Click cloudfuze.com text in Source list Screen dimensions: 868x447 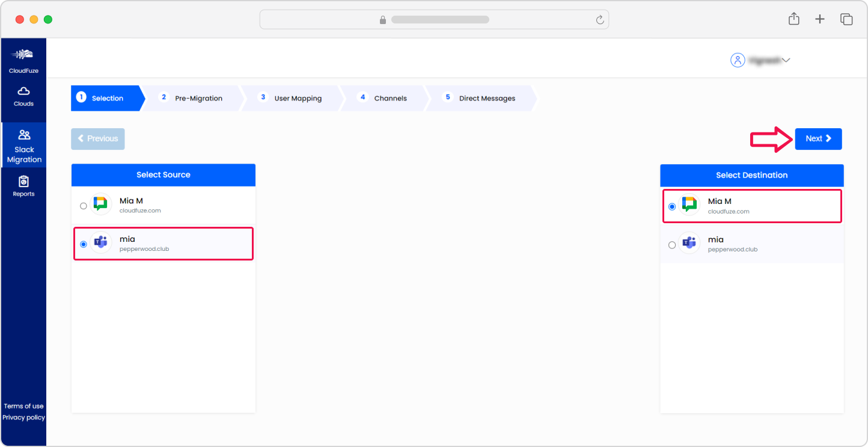click(x=140, y=211)
